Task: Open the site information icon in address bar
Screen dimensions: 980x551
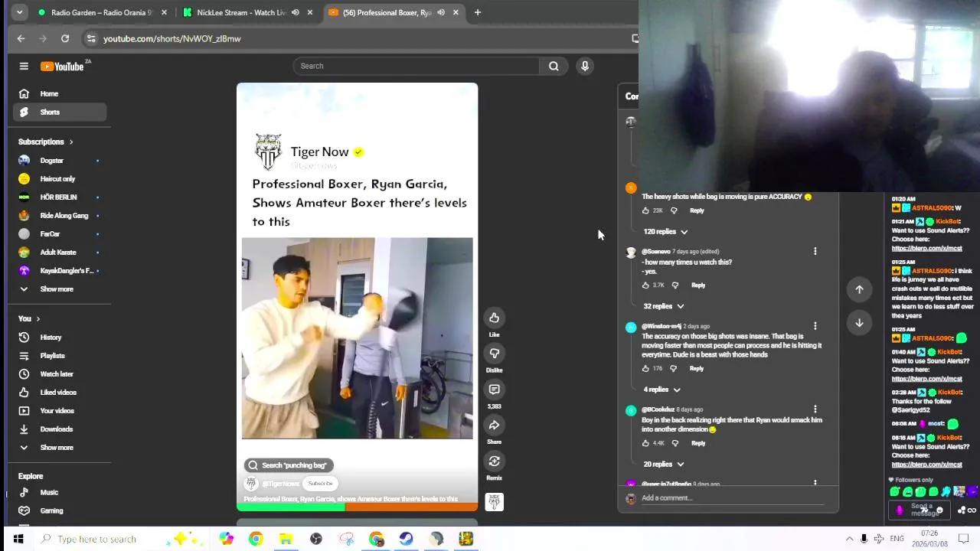Action: (x=91, y=38)
